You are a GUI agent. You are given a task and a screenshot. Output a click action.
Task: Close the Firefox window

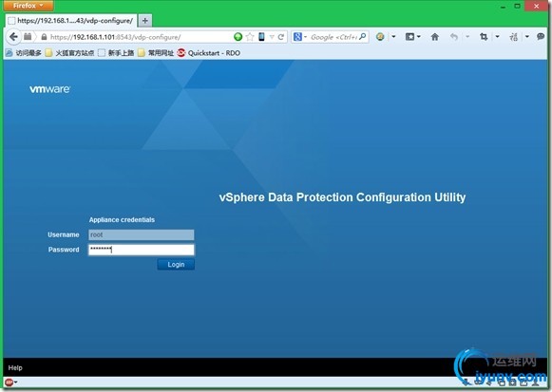[x=536, y=6]
